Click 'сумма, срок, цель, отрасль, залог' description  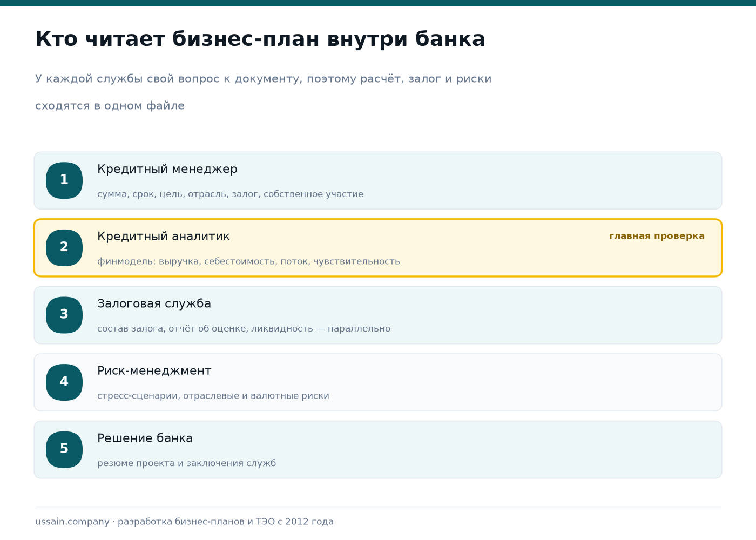tap(231, 194)
